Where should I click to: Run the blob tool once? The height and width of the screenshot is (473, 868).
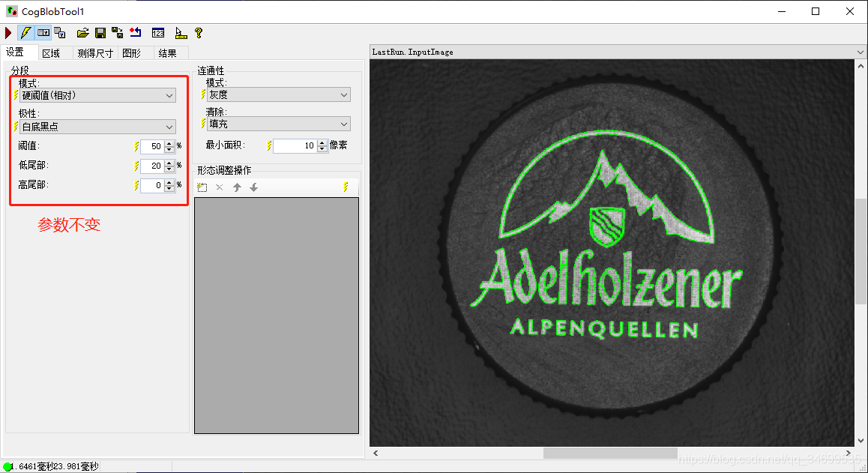[x=8, y=33]
